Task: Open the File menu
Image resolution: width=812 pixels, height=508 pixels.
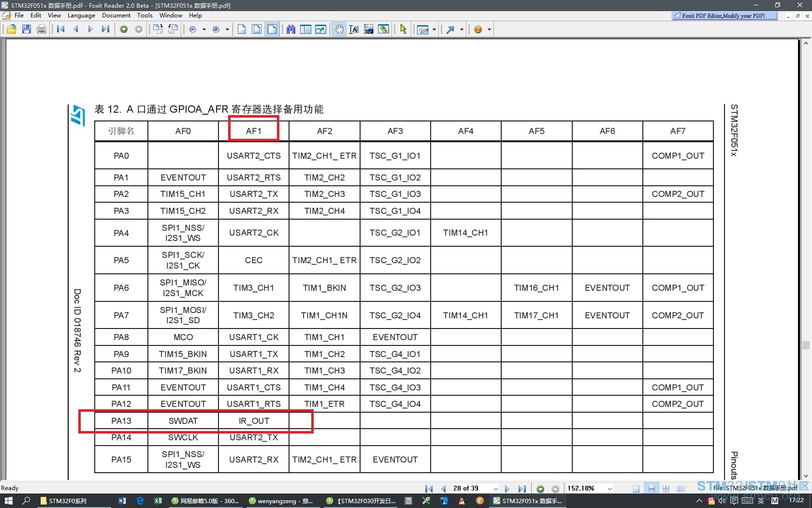Action: pos(19,15)
